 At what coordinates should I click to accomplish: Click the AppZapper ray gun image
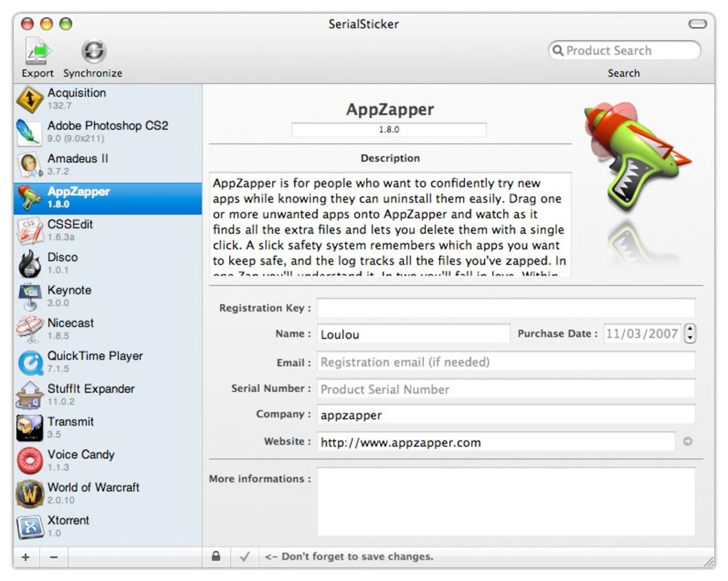(x=637, y=156)
